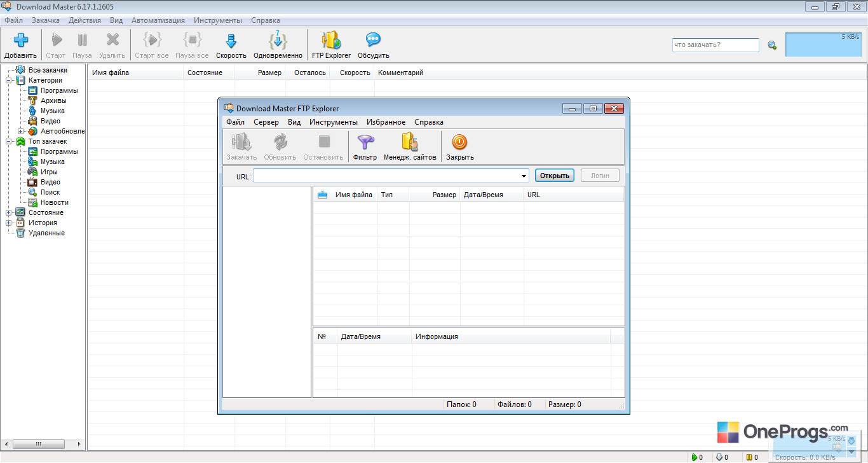Viewport: 868px width, 463px height.
Task: Open the Автоматизация menu
Action: 158,20
